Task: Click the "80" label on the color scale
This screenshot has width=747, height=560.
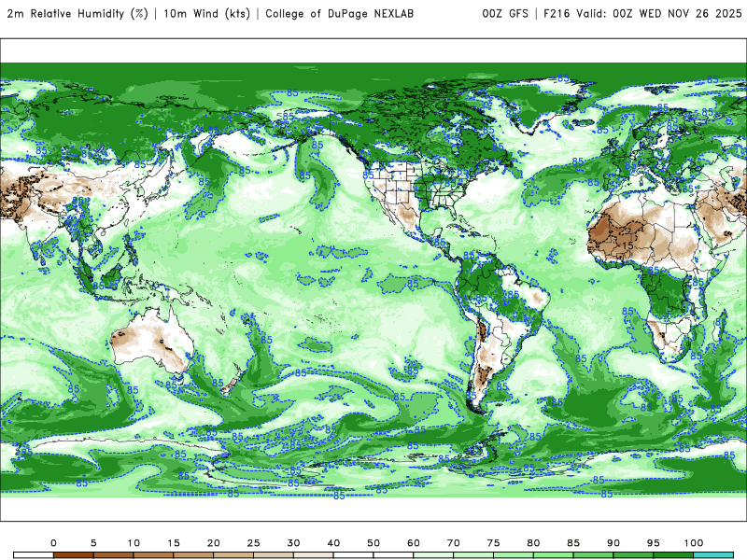Action: [533, 543]
